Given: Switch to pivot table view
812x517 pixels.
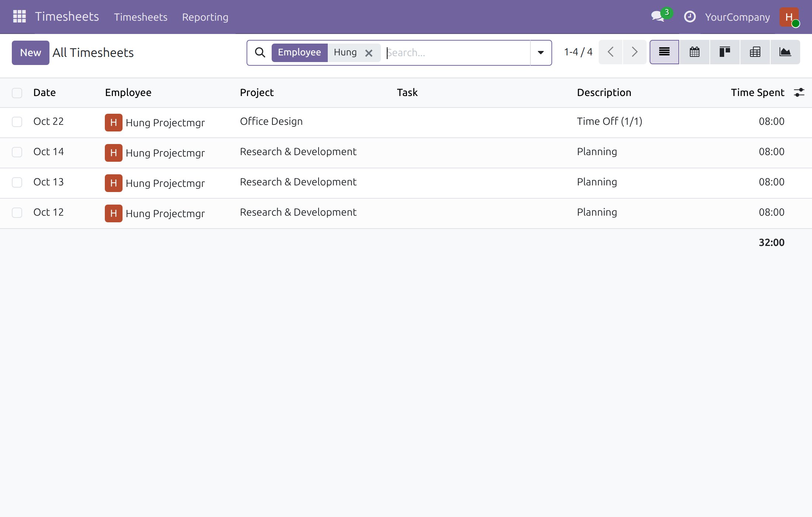Looking at the screenshot, I should coord(755,52).
